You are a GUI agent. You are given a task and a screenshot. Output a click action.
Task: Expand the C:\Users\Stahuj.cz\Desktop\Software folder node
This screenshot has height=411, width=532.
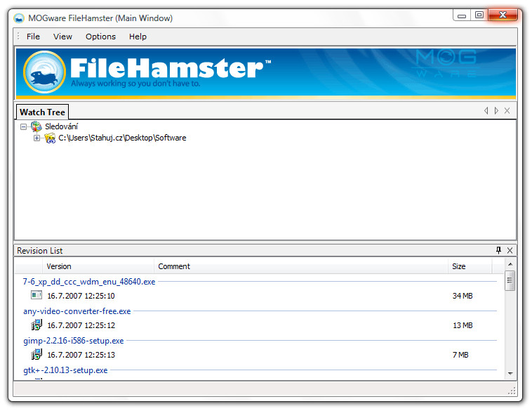(x=36, y=138)
